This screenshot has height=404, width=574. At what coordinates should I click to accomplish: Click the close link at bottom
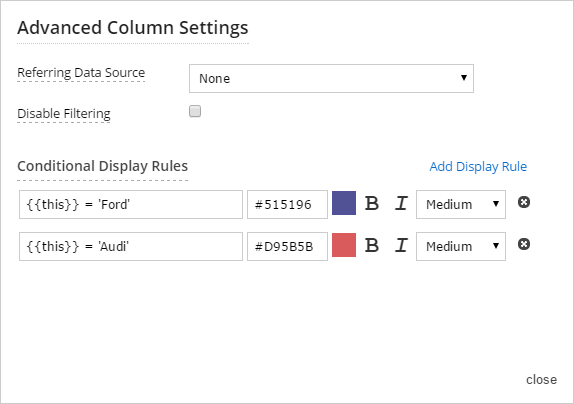[541, 379]
